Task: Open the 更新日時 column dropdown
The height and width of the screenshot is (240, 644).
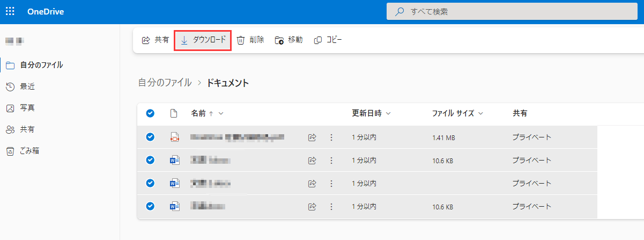Action: pos(371,113)
